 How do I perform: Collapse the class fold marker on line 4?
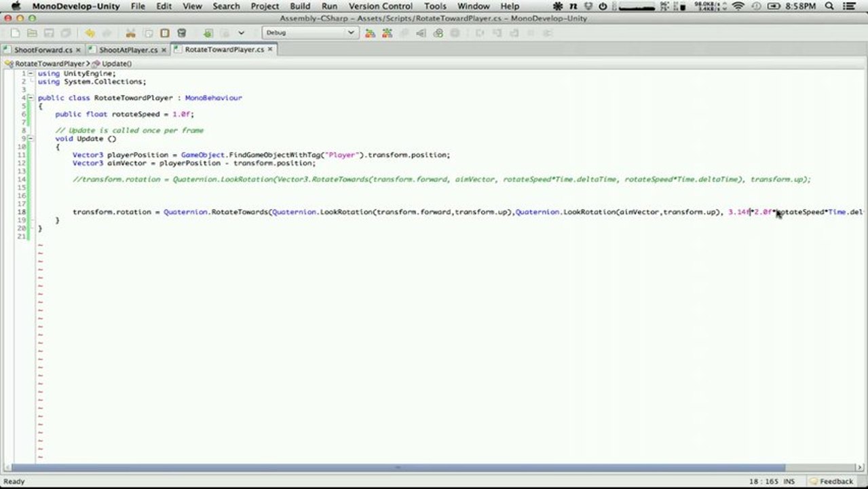pyautogui.click(x=31, y=98)
